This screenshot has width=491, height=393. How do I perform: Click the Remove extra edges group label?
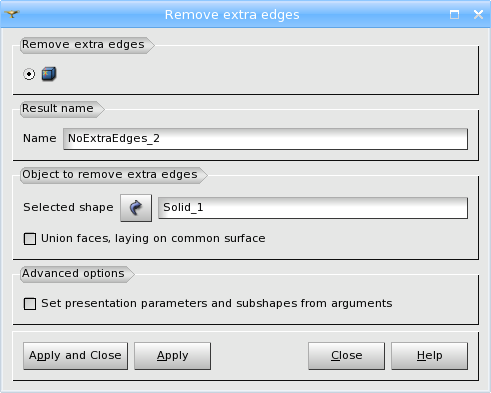pyautogui.click(x=83, y=45)
